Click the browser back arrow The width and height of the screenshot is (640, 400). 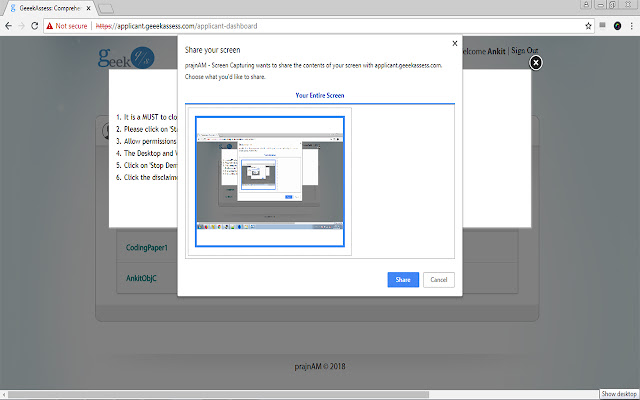8,24
